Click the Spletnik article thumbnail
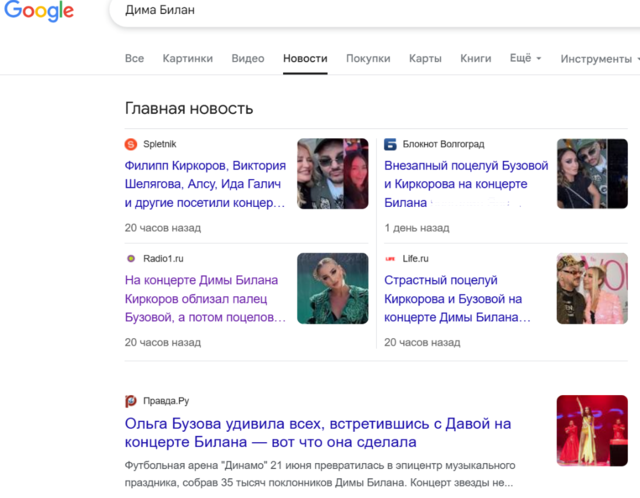640x498 pixels. (333, 174)
